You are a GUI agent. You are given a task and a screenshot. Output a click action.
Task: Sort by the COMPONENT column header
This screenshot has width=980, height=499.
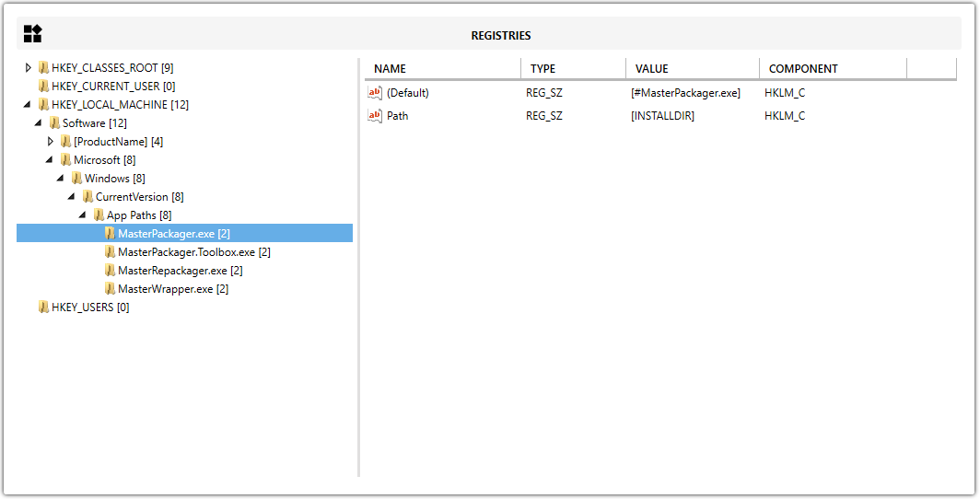pyautogui.click(x=834, y=69)
